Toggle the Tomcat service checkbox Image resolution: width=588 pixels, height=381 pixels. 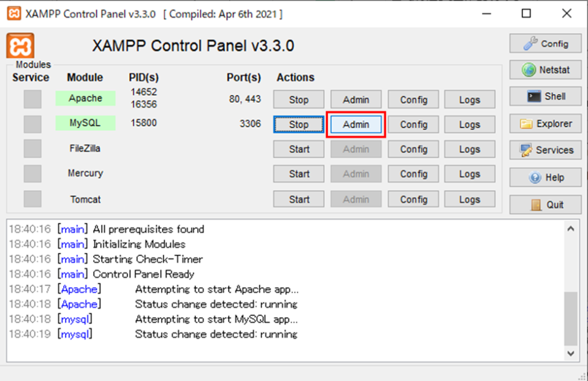(33, 199)
